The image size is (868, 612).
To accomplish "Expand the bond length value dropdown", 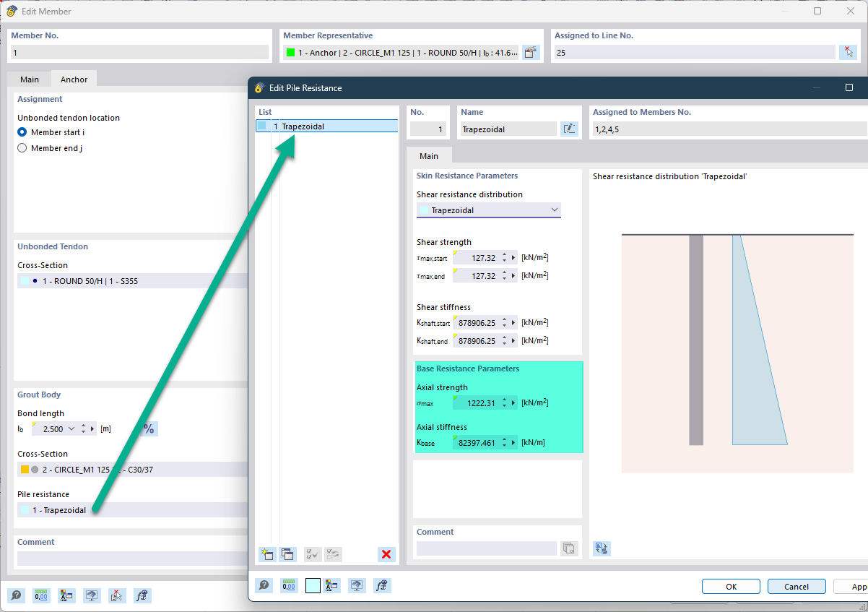I will click(71, 429).
